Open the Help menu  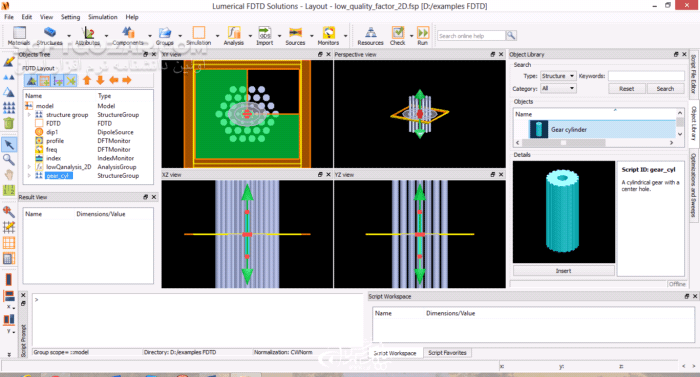(132, 17)
